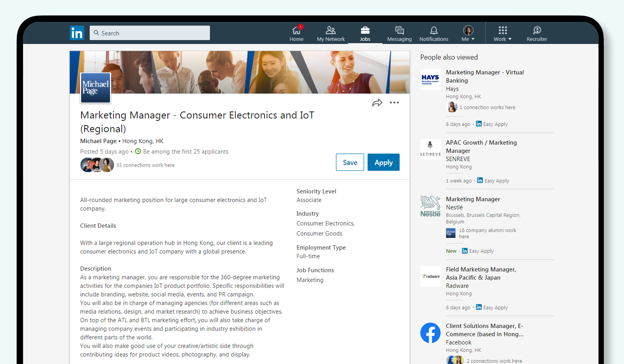624x364 pixels.
Task: Select the Home menu item
Action: tap(296, 33)
